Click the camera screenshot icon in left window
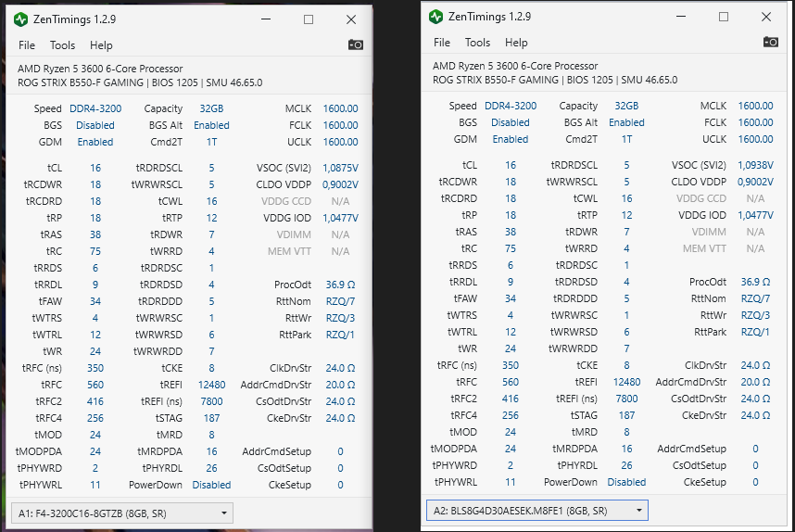The width and height of the screenshot is (795, 532). (x=356, y=44)
